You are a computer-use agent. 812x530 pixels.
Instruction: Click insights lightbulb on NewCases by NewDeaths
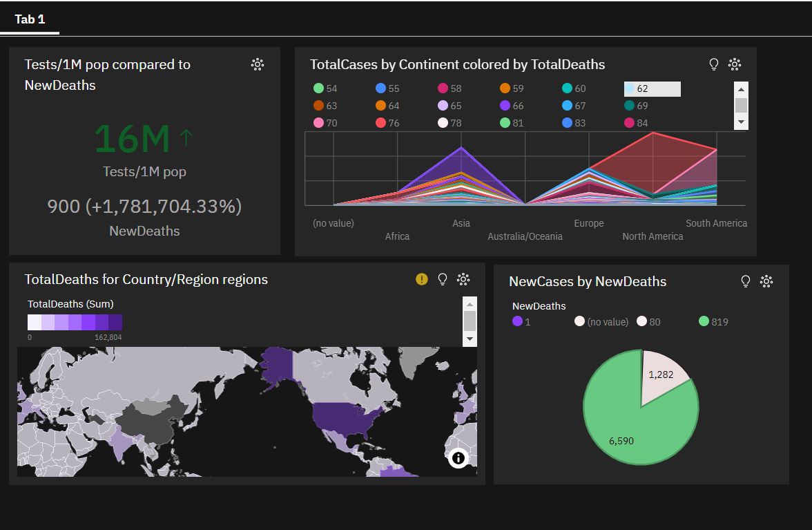(x=746, y=281)
